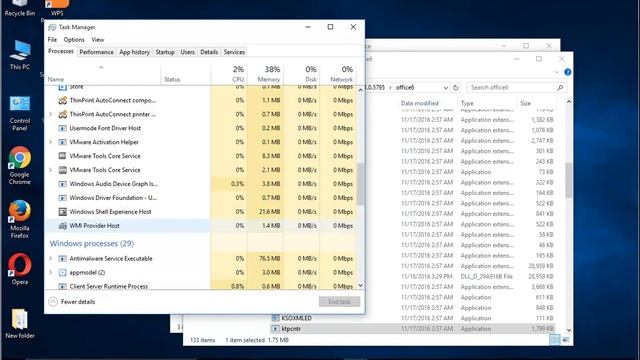Switch to the Performance tab
Viewport: 640px width, 360px height.
click(96, 52)
